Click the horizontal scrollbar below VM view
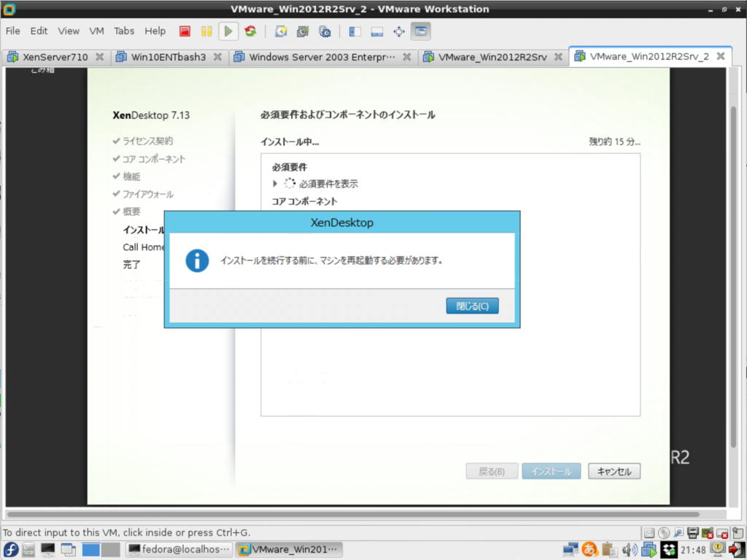 tap(353, 514)
